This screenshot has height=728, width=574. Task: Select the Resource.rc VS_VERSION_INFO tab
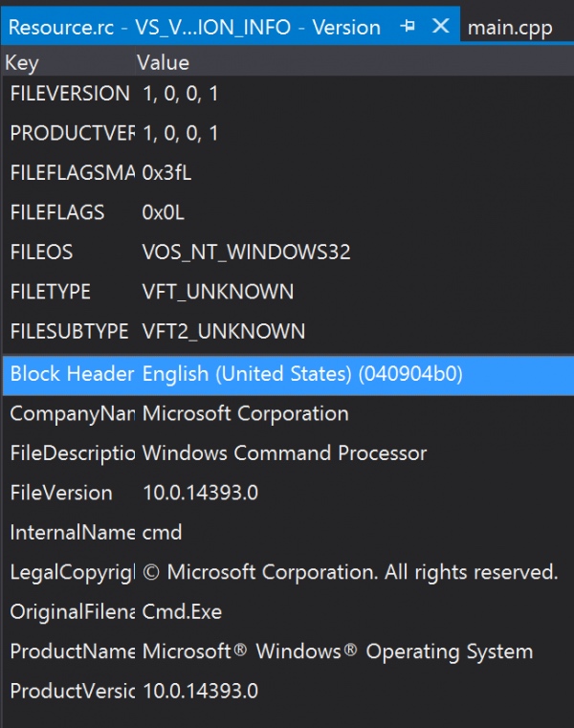pos(194,28)
